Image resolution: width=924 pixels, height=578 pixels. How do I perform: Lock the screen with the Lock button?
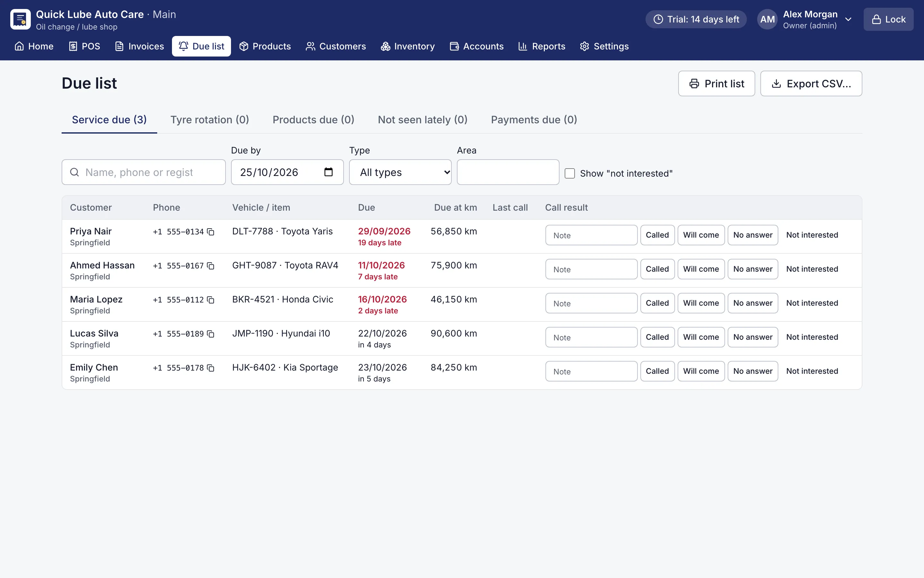(x=888, y=19)
